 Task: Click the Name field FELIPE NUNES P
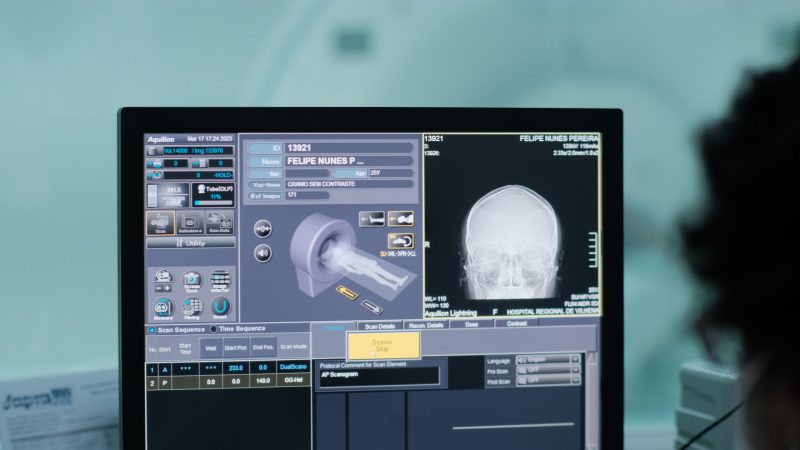click(x=349, y=161)
